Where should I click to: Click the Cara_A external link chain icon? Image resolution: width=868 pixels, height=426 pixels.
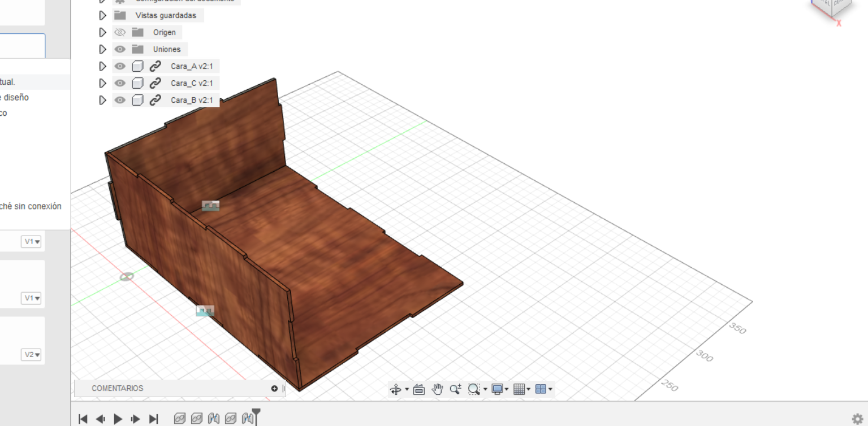click(156, 66)
